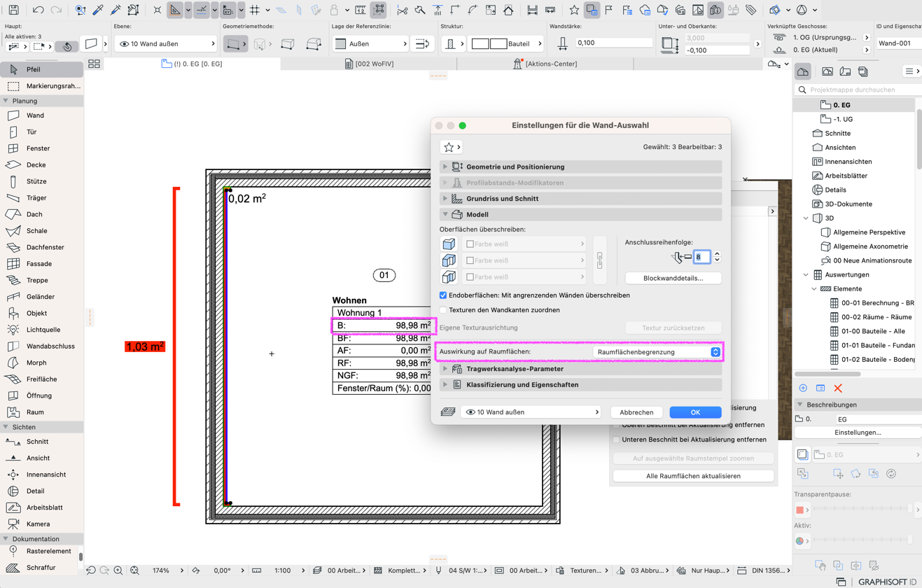Toggle second Farbe weiß surface override checkbox
The width and height of the screenshot is (922, 588).
click(470, 260)
